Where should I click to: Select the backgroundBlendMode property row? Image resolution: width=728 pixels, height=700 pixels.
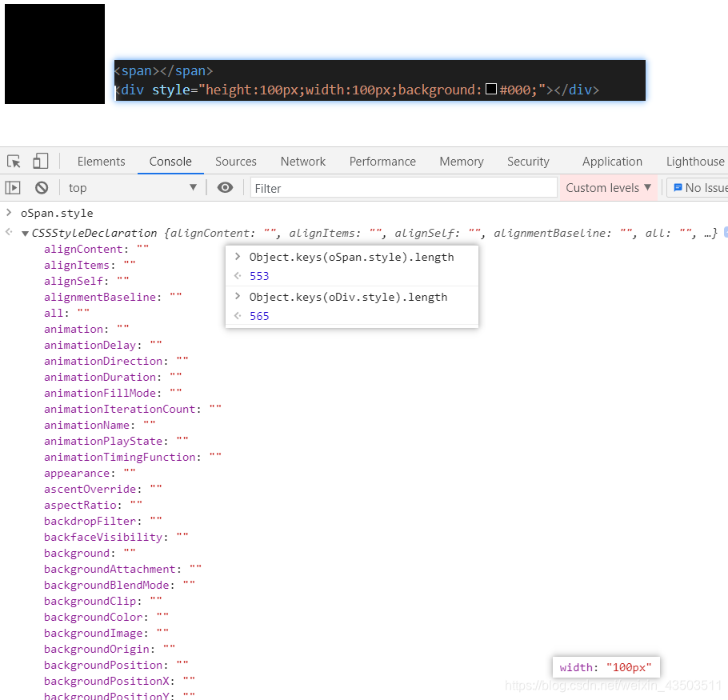[x=119, y=586]
